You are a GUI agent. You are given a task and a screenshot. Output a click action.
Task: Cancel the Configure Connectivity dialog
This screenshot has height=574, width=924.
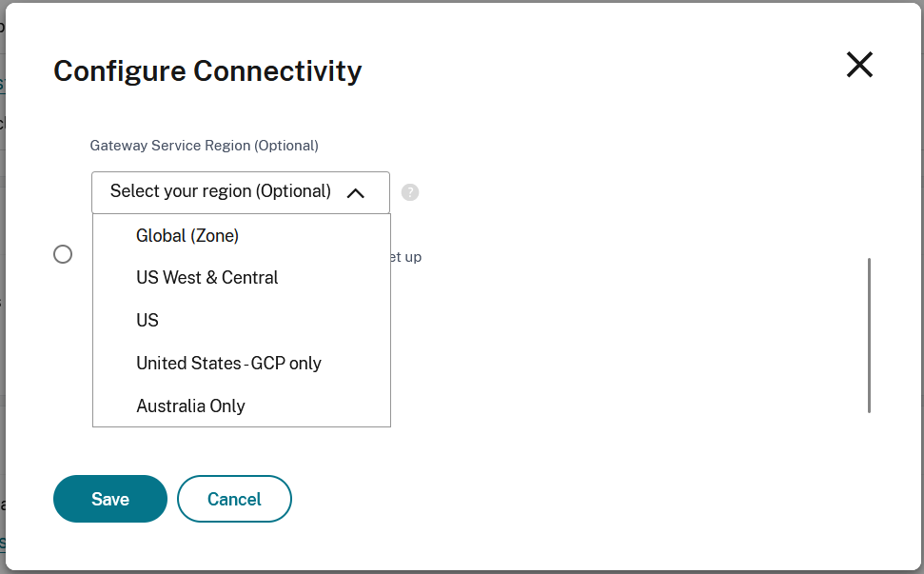pos(234,499)
